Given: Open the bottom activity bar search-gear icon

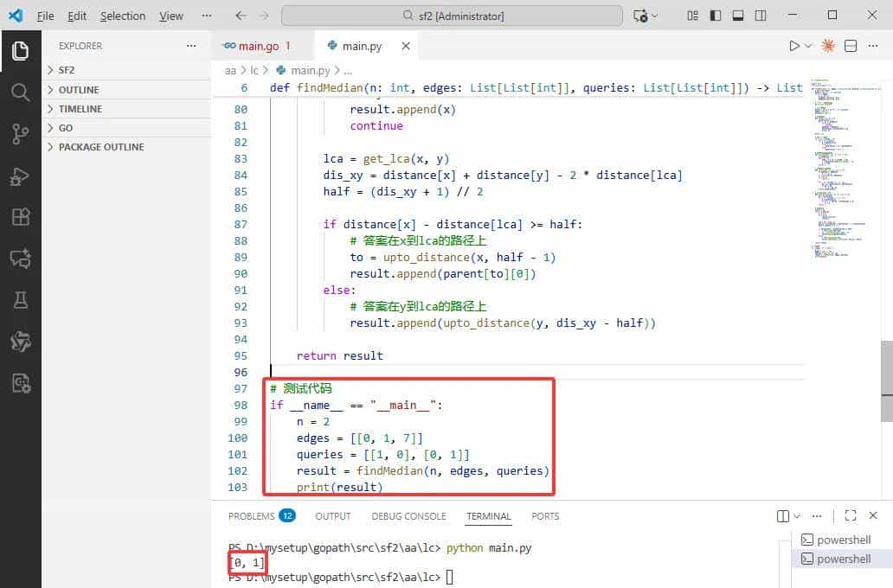Looking at the screenshot, I should [21, 383].
